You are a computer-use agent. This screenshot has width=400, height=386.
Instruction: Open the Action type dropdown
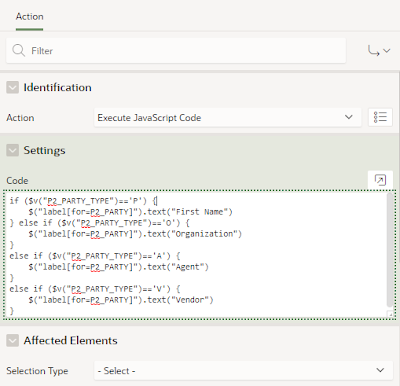[228, 117]
